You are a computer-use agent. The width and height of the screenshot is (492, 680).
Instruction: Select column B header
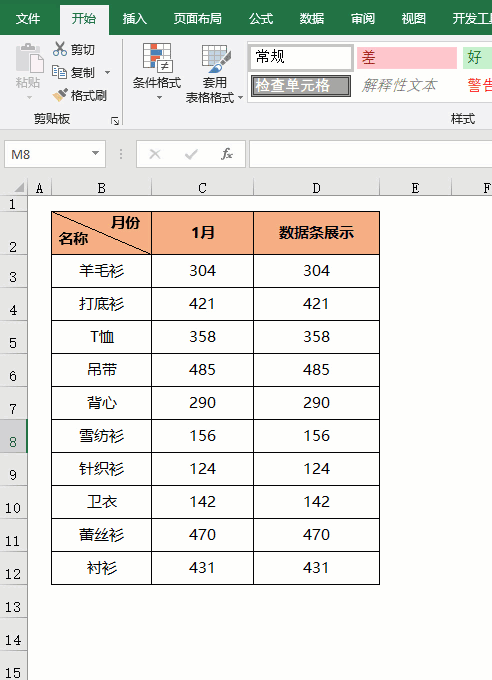102,188
